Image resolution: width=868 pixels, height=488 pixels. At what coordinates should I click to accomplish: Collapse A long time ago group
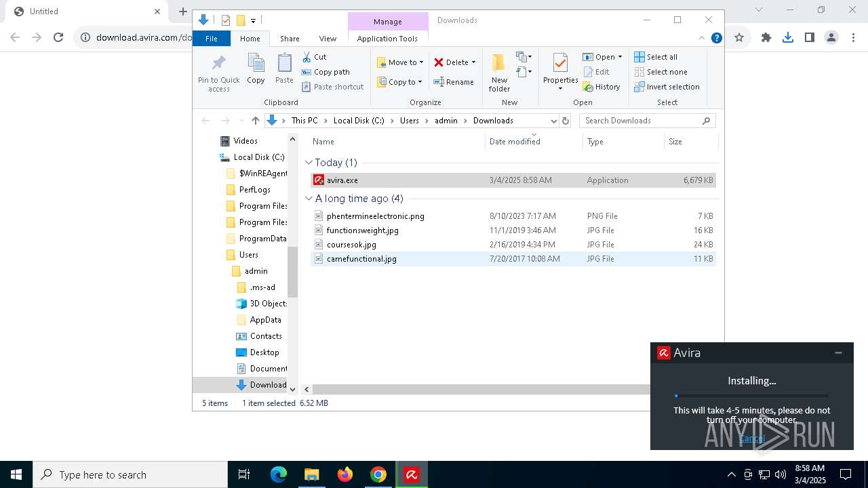coord(309,199)
